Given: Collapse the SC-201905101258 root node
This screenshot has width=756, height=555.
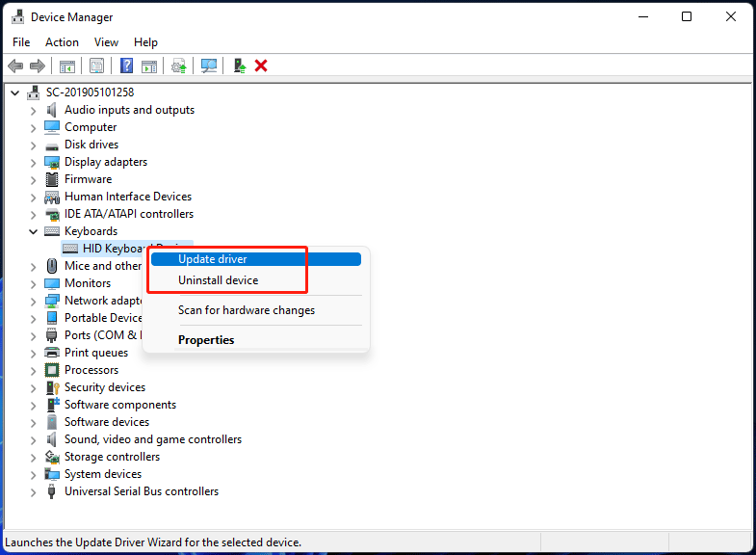Looking at the screenshot, I should pyautogui.click(x=14, y=92).
